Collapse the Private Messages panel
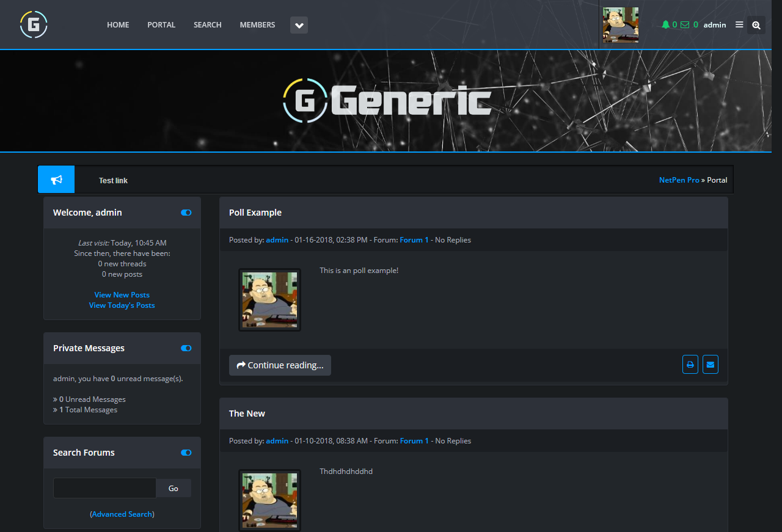The width and height of the screenshot is (782, 532). point(186,348)
